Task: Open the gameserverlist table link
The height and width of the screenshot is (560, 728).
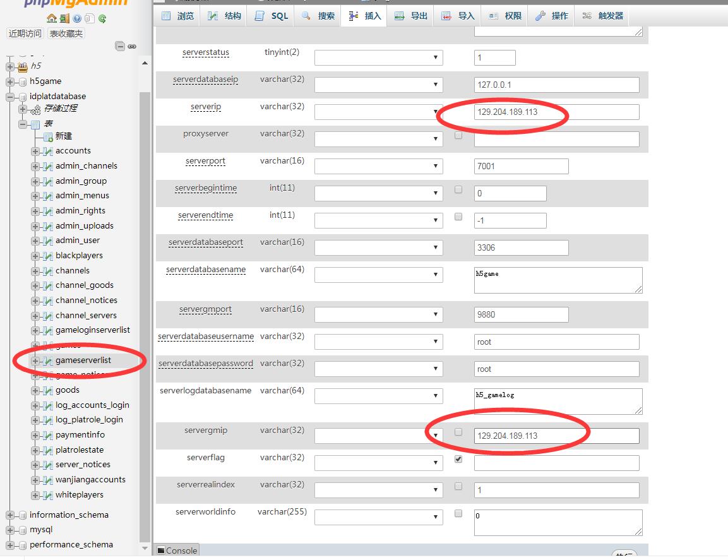Action: (x=83, y=360)
